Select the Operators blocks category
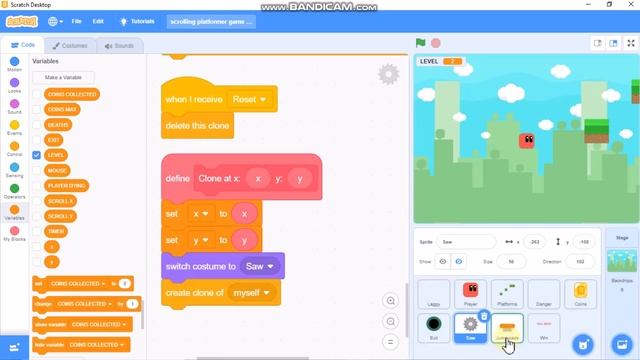640x360 pixels. coord(14,191)
